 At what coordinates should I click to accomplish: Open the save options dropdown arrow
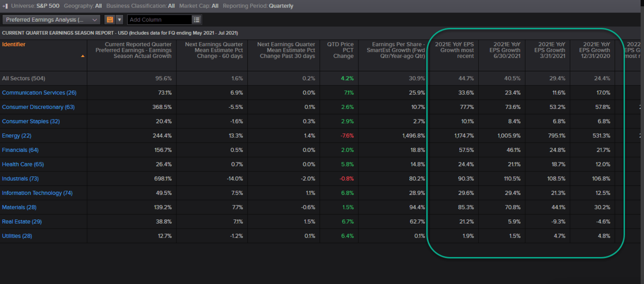click(x=119, y=20)
